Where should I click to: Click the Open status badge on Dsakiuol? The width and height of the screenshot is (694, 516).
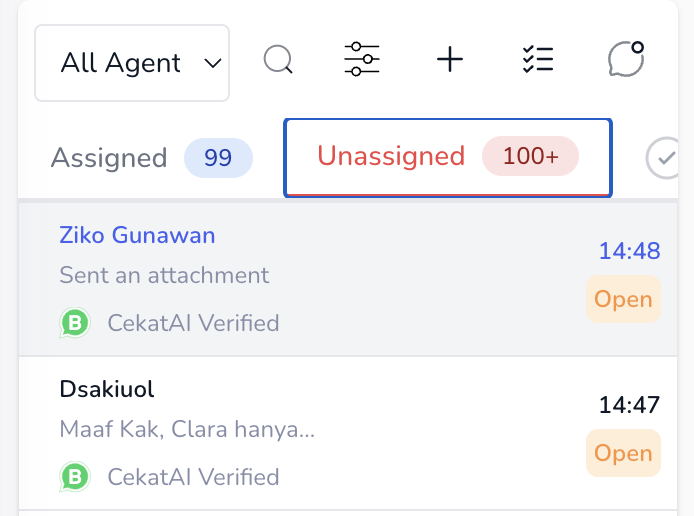coord(623,453)
